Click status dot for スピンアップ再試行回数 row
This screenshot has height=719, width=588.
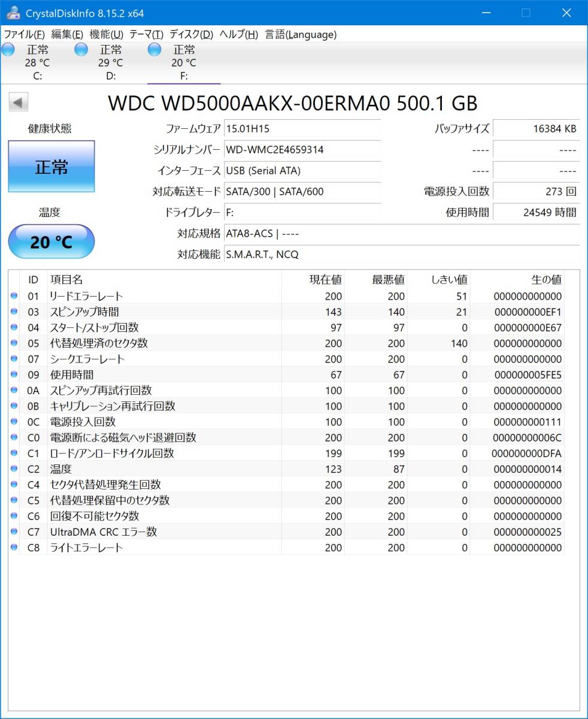14,390
